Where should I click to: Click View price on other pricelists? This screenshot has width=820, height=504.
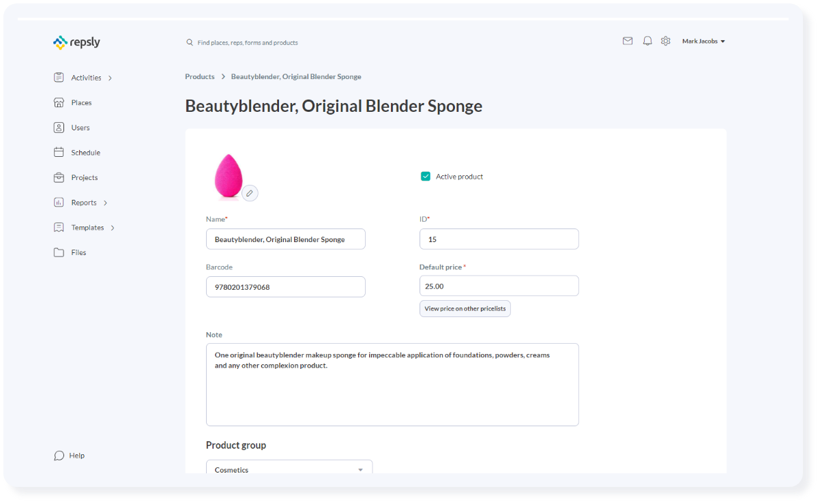click(465, 308)
